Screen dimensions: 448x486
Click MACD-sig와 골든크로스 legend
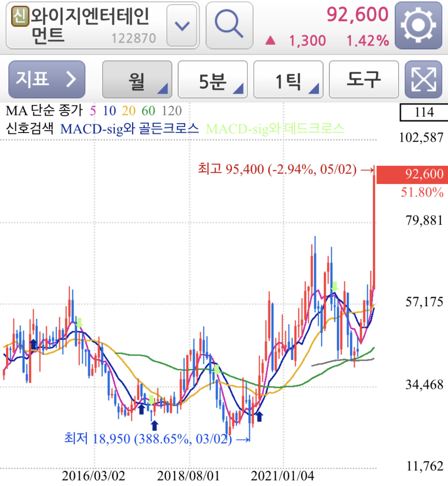click(129, 129)
